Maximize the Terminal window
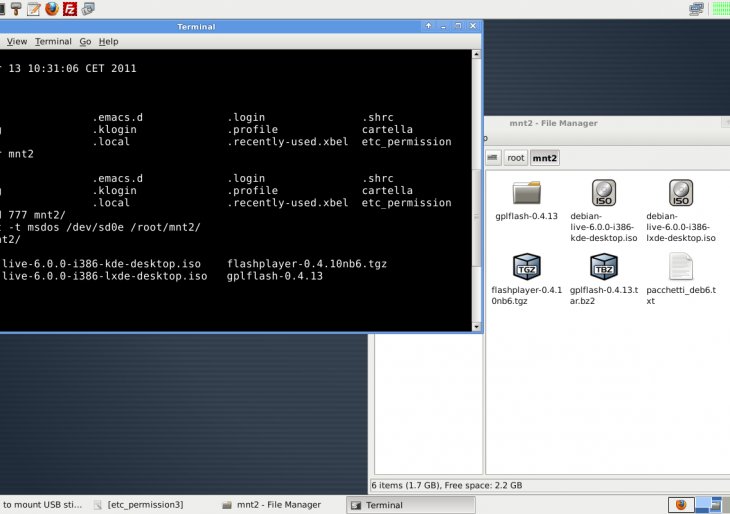The height and width of the screenshot is (514, 730). point(458,26)
